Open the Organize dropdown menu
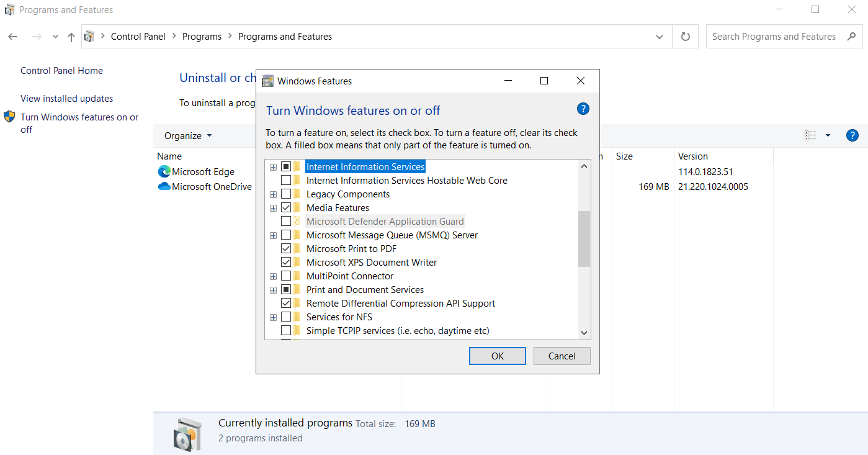The width and height of the screenshot is (868, 455). point(188,136)
